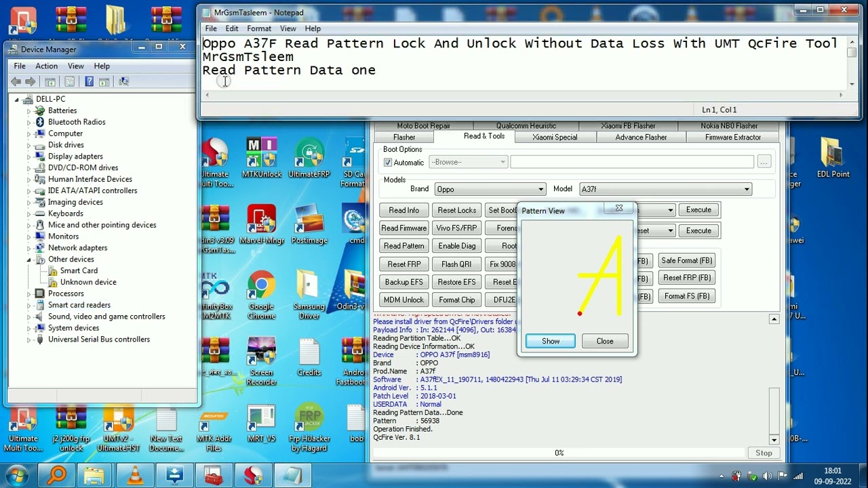This screenshot has height=488, width=868.
Task: Expand Universal Serial Bus controllers
Action: point(29,340)
